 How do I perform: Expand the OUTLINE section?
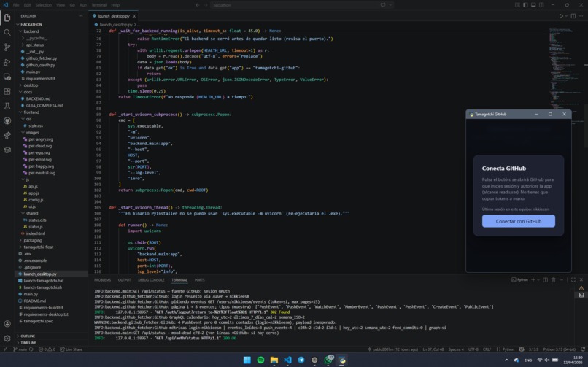click(28, 336)
